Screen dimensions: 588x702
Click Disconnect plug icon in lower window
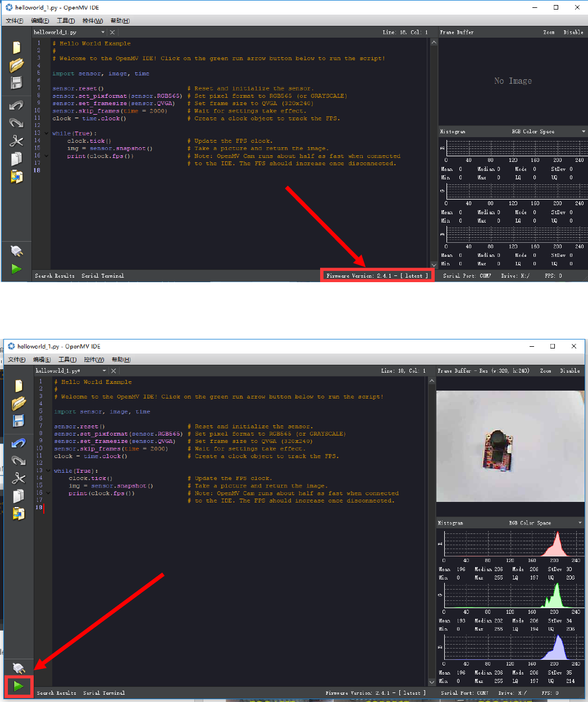pos(19,668)
